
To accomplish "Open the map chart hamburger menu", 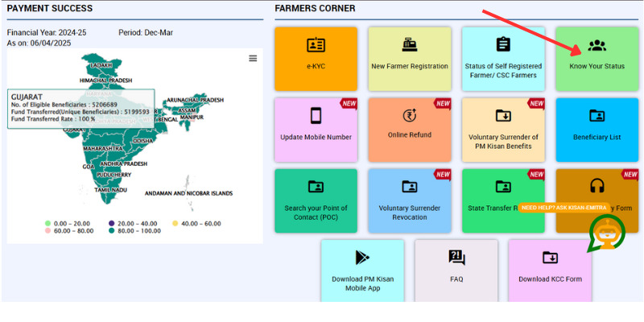I will (253, 59).
